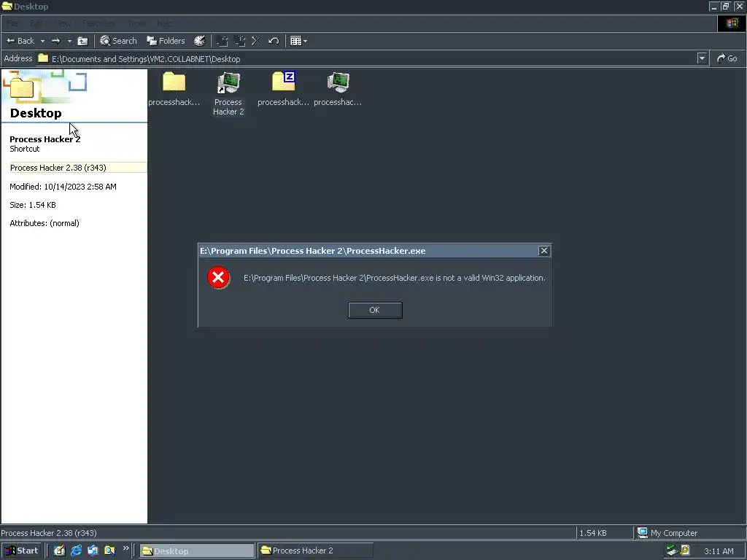Click the 1.54 KB status bar size

[593, 533]
